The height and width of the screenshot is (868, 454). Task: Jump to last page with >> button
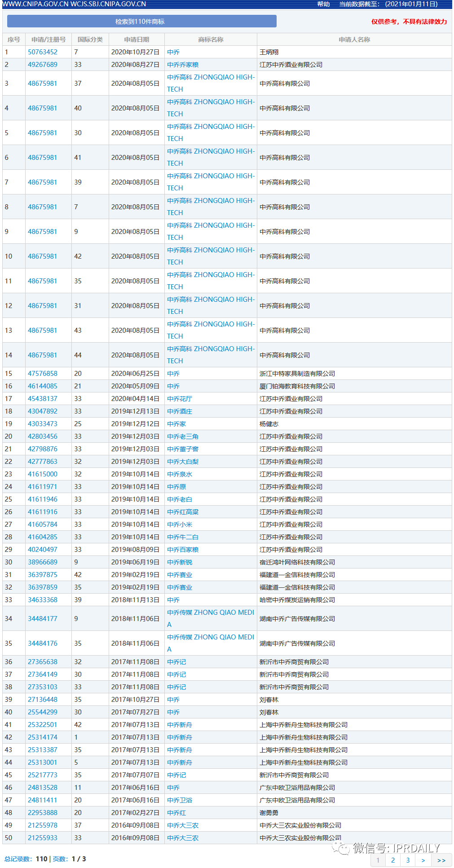[x=441, y=860]
